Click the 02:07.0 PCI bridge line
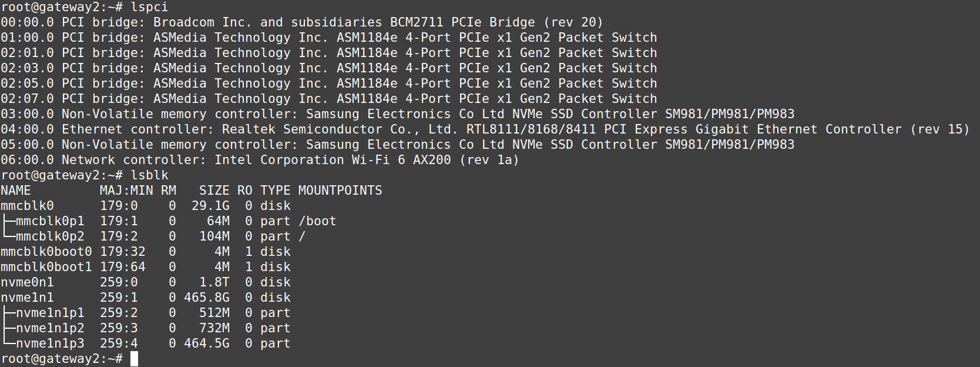 click(x=328, y=99)
